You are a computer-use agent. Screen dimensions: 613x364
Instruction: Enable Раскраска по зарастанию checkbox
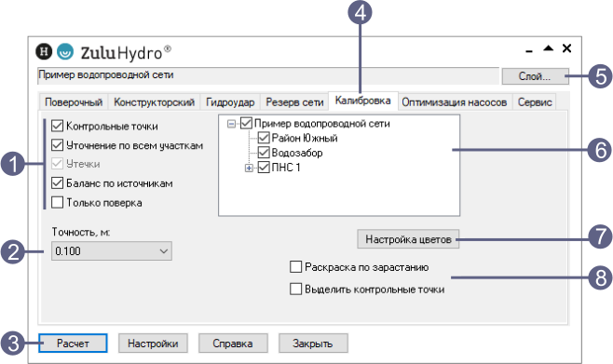[296, 267]
